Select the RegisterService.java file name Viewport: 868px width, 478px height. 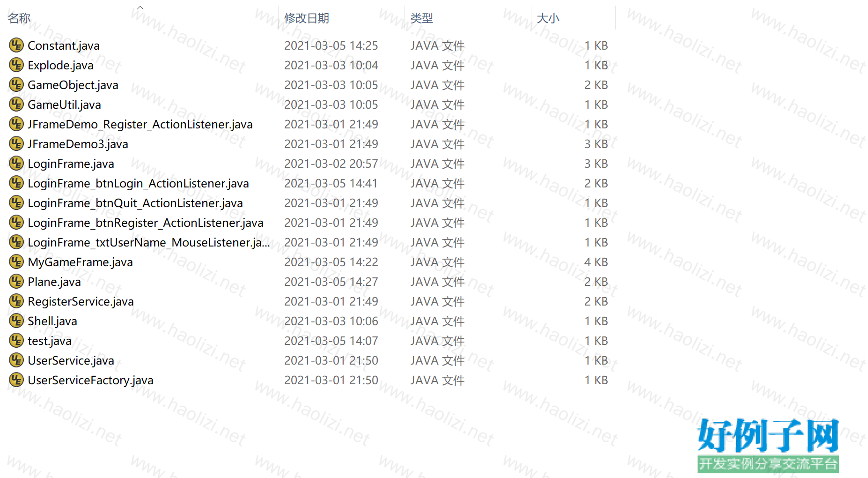(81, 301)
